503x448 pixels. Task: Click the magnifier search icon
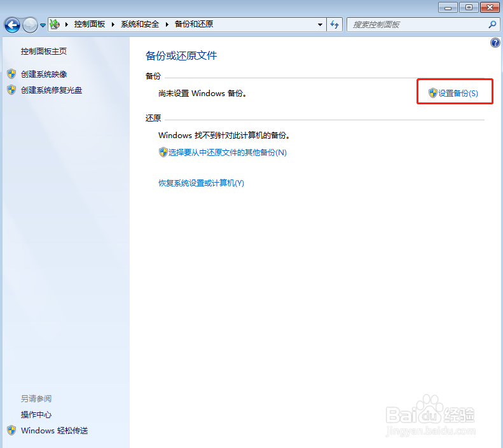[x=492, y=24]
